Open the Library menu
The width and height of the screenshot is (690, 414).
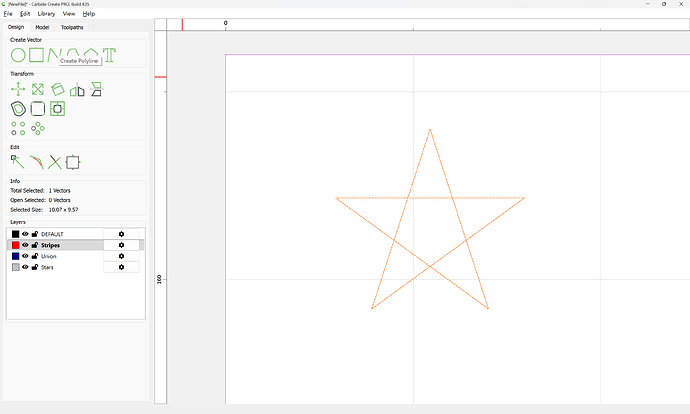(46, 14)
